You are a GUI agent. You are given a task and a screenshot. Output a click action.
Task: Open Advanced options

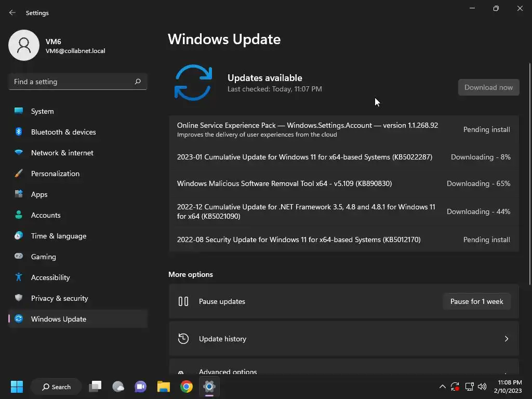pos(344,367)
